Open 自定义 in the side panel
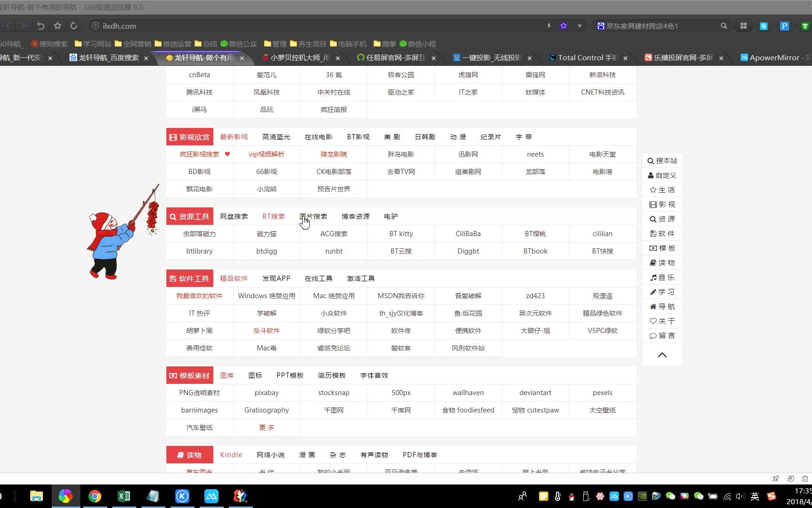 coord(662,175)
